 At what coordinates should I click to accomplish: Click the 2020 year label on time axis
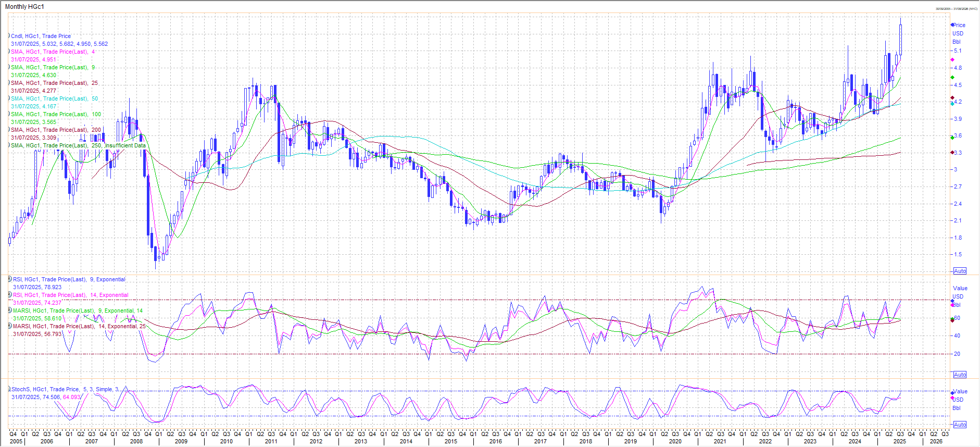click(x=675, y=441)
